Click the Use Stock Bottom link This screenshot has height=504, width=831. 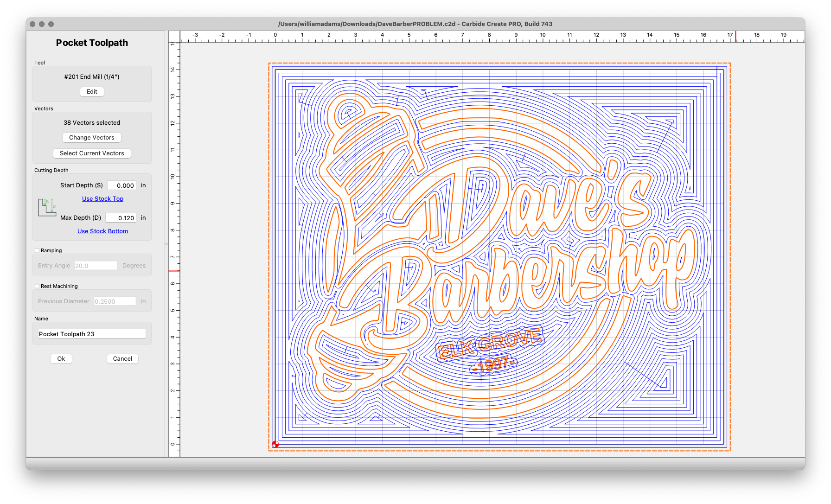tap(102, 231)
